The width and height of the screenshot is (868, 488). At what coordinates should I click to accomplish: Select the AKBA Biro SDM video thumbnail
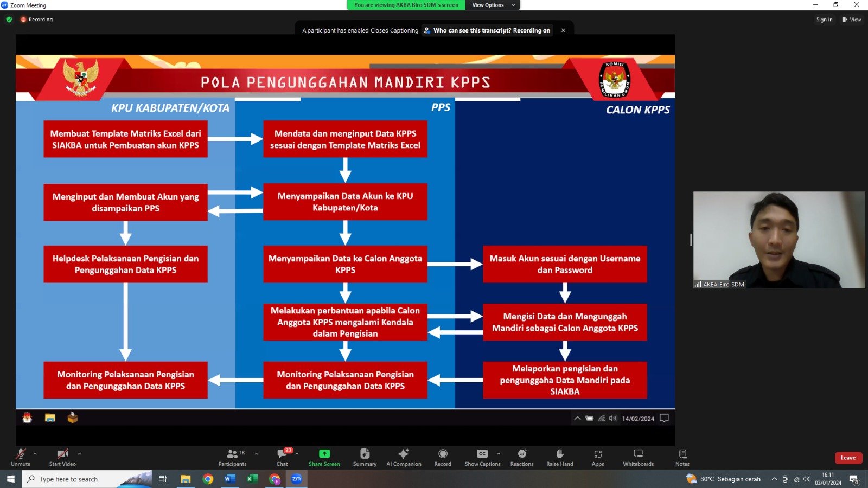779,240
